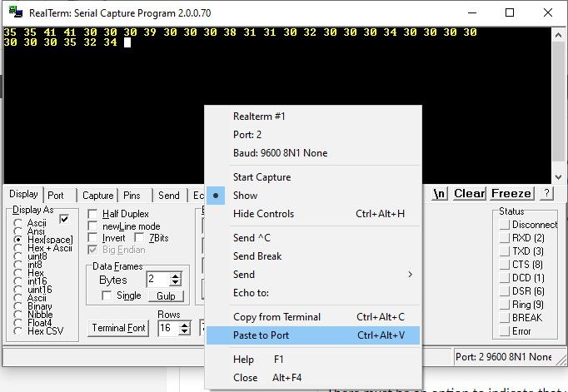
Task: Toggle the 7Bits checkbox
Action: [139, 238]
